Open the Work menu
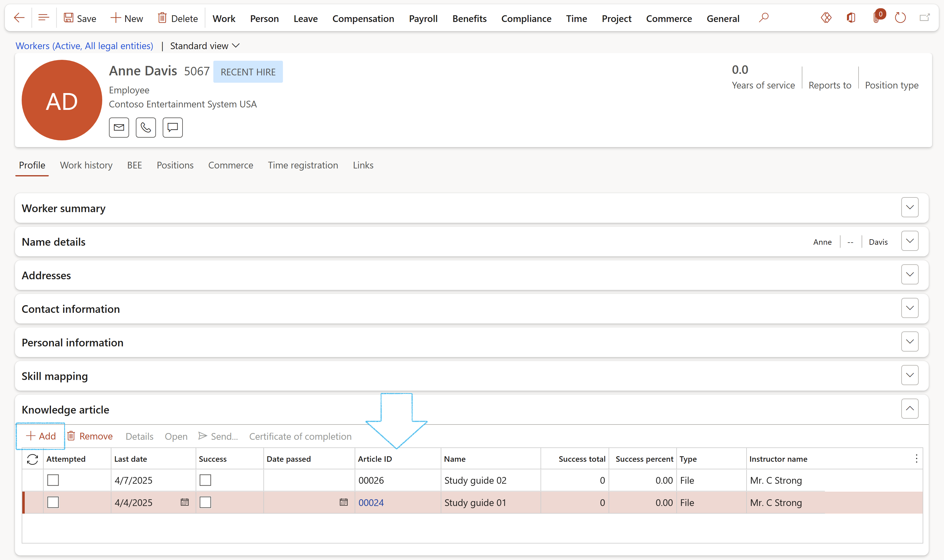This screenshot has width=944, height=560. [224, 19]
